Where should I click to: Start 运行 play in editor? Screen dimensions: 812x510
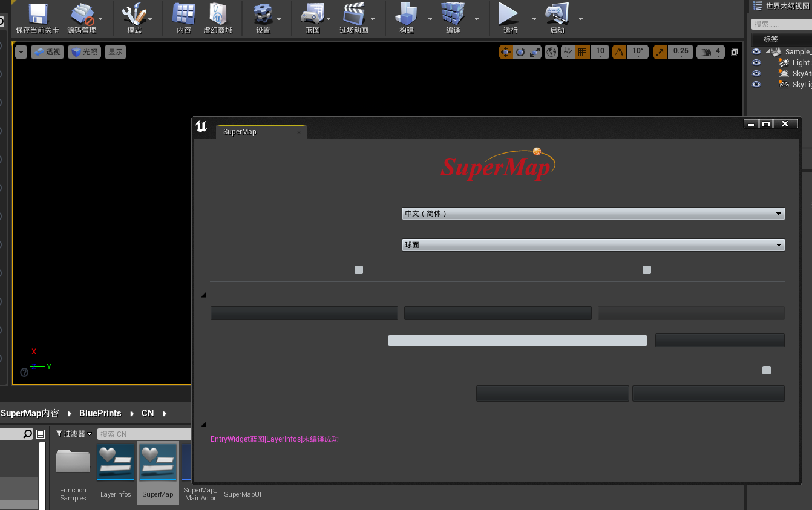[510, 19]
